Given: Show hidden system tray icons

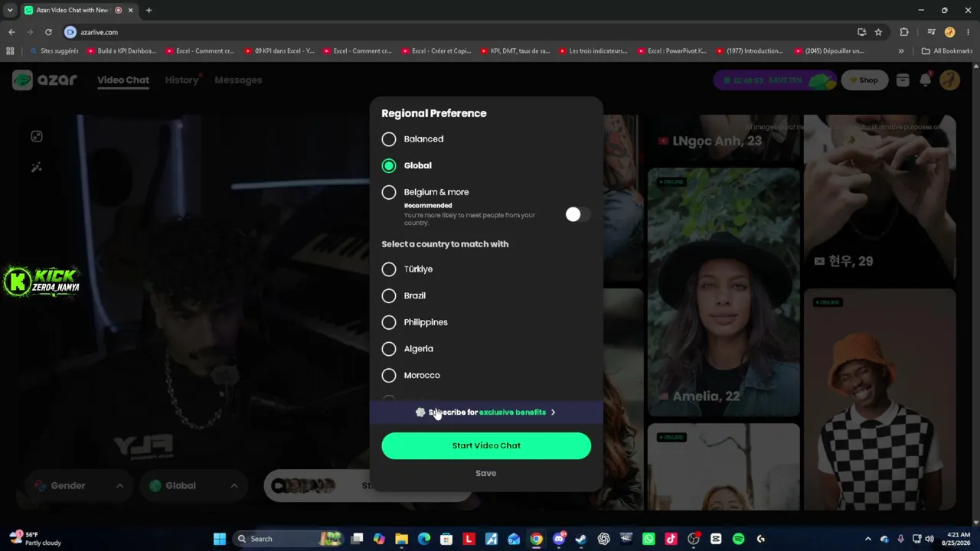Looking at the screenshot, I should pos(867,539).
